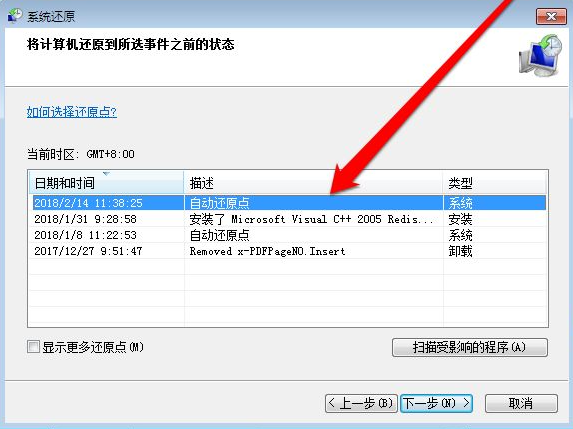This screenshot has height=429, width=573.
Task: Proceed with 下一步(N) button
Action: click(x=436, y=403)
